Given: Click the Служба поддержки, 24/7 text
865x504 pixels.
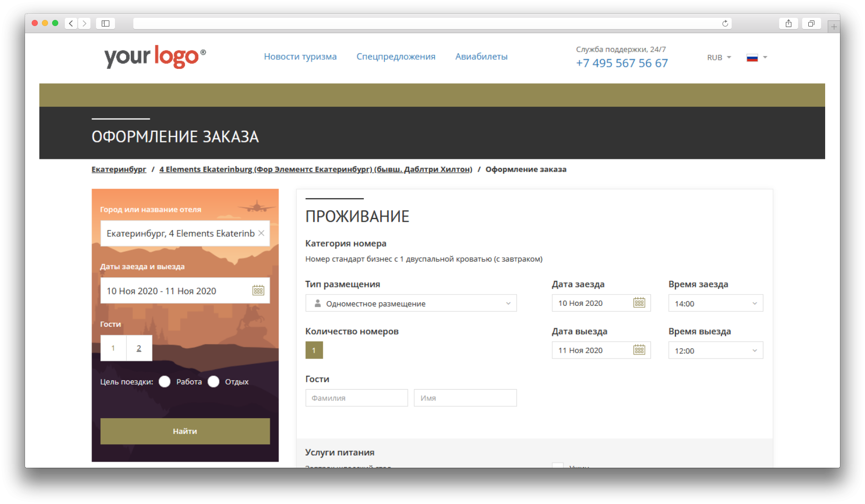Looking at the screenshot, I should [621, 50].
